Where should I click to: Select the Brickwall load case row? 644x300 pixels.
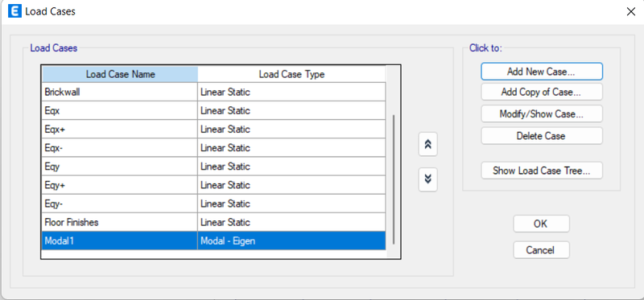[213, 92]
